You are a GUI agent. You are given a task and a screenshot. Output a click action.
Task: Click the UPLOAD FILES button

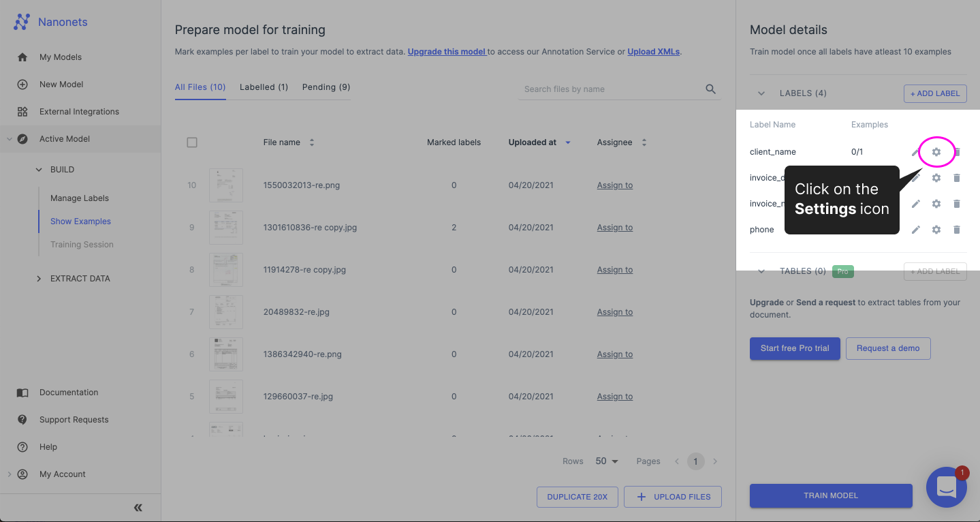pos(673,497)
